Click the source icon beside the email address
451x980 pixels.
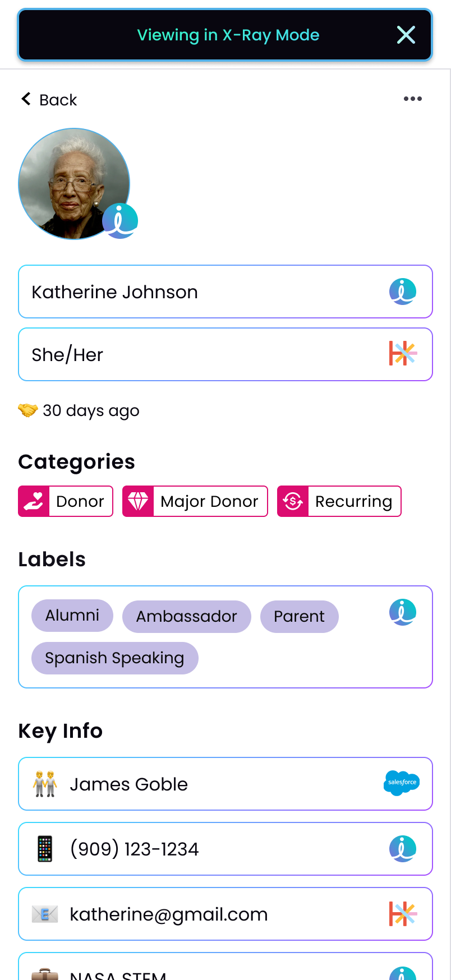tap(403, 914)
